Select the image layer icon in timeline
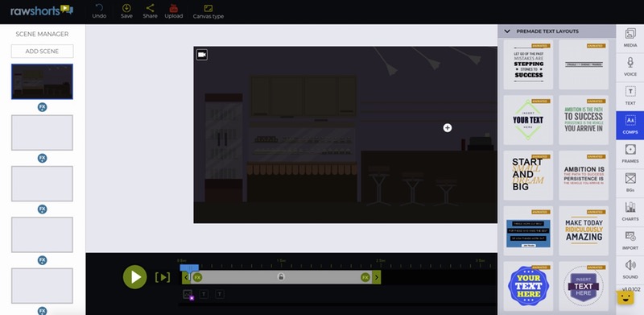This screenshot has width=644, height=315. coord(188,294)
